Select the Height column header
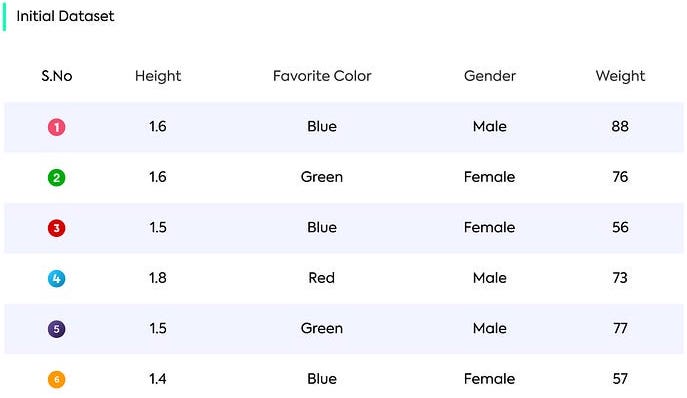Viewport: 687px width, 398px height. pyautogui.click(x=158, y=76)
